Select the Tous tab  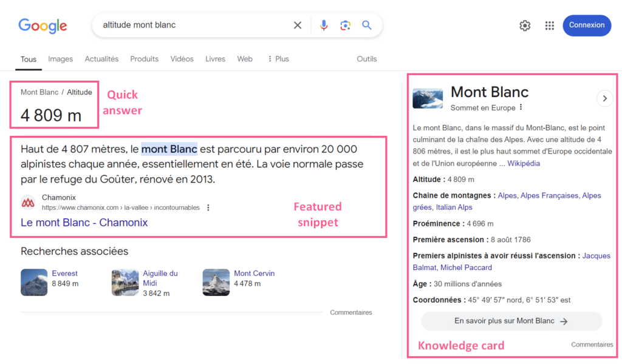point(29,59)
